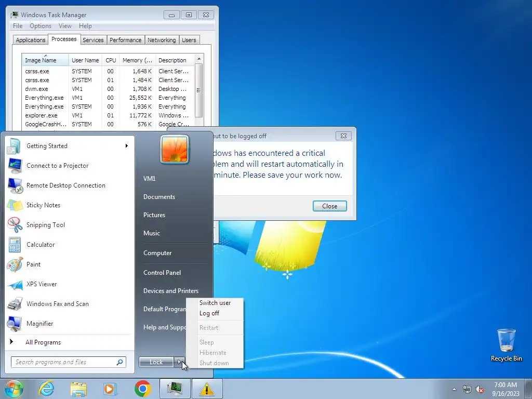The height and width of the screenshot is (399, 532).
Task: Click the Lock button
Action: pyautogui.click(x=156, y=362)
